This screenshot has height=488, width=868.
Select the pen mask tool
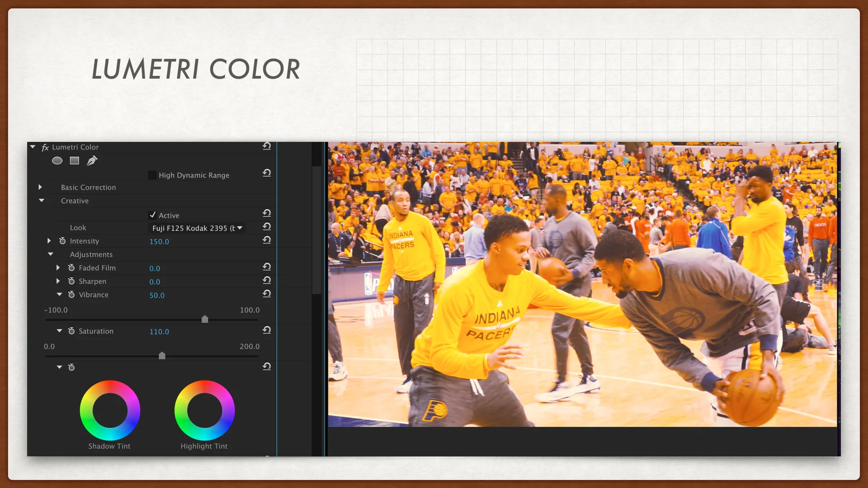(x=92, y=160)
